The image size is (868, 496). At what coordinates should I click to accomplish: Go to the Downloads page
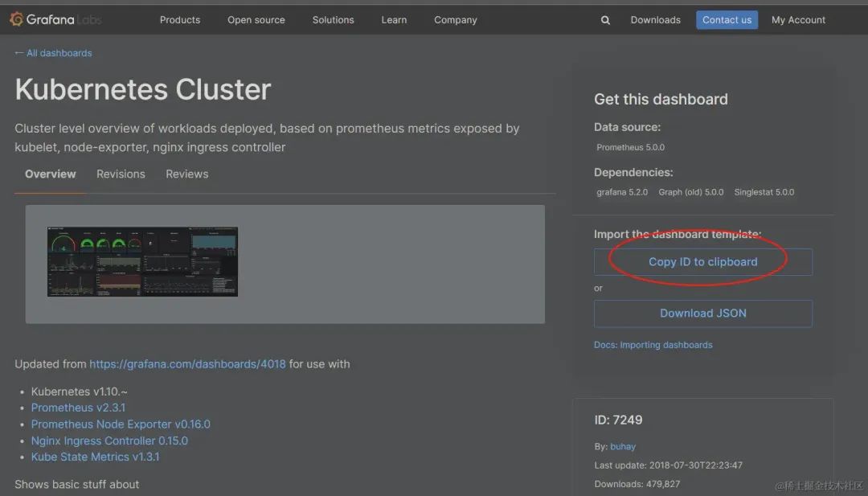pyautogui.click(x=656, y=20)
